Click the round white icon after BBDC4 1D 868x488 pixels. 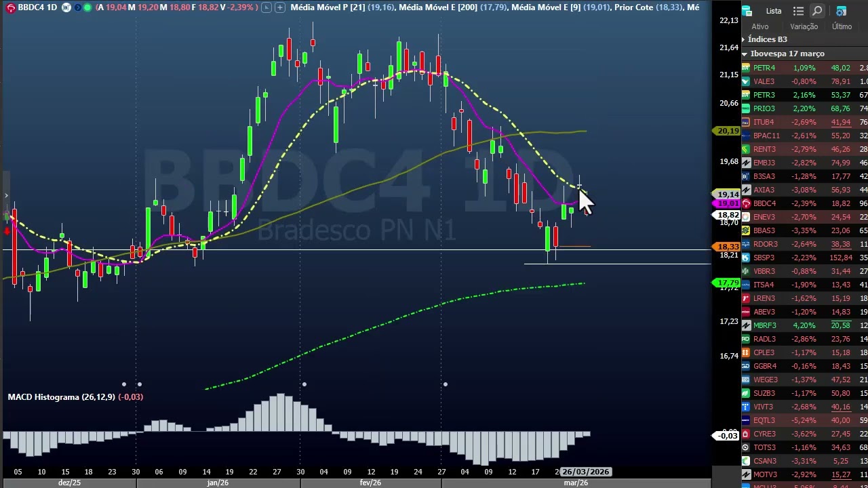click(66, 7)
